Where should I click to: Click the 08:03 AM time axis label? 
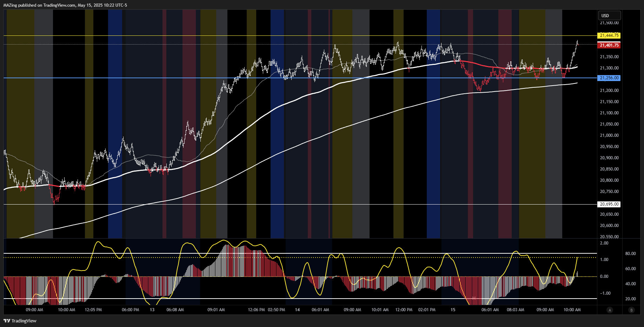pos(516,310)
